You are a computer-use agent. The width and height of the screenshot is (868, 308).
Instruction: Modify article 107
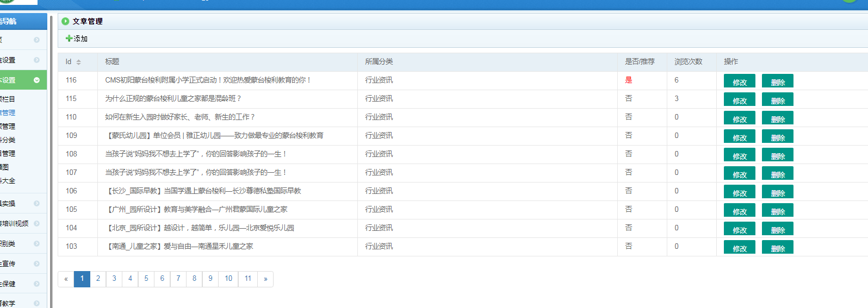pyautogui.click(x=740, y=173)
